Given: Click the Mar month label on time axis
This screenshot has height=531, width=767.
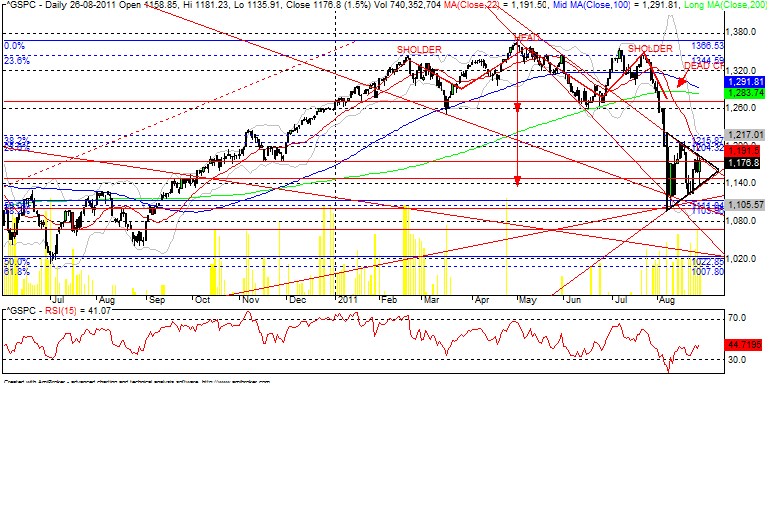Looking at the screenshot, I should pyautogui.click(x=431, y=300).
